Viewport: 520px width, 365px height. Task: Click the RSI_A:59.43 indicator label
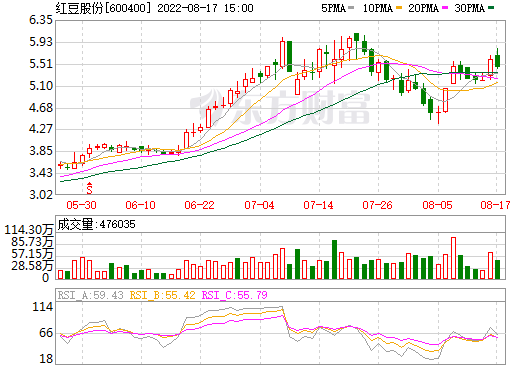pos(90,295)
